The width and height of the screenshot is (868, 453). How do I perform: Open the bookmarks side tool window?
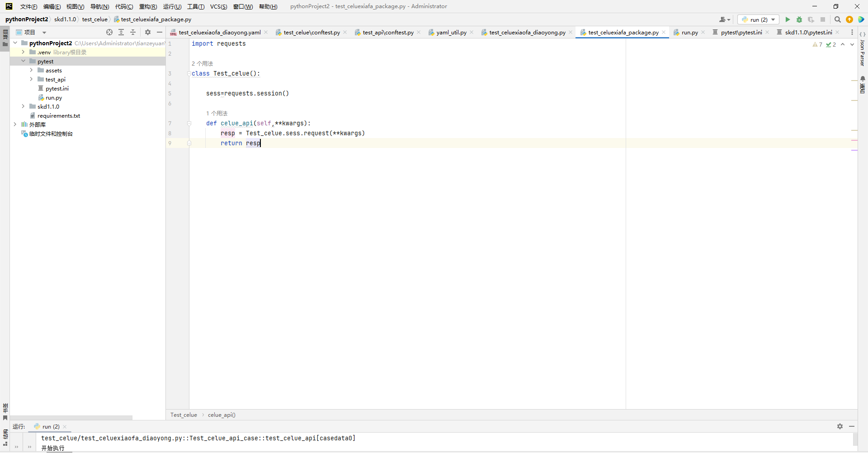click(x=5, y=411)
